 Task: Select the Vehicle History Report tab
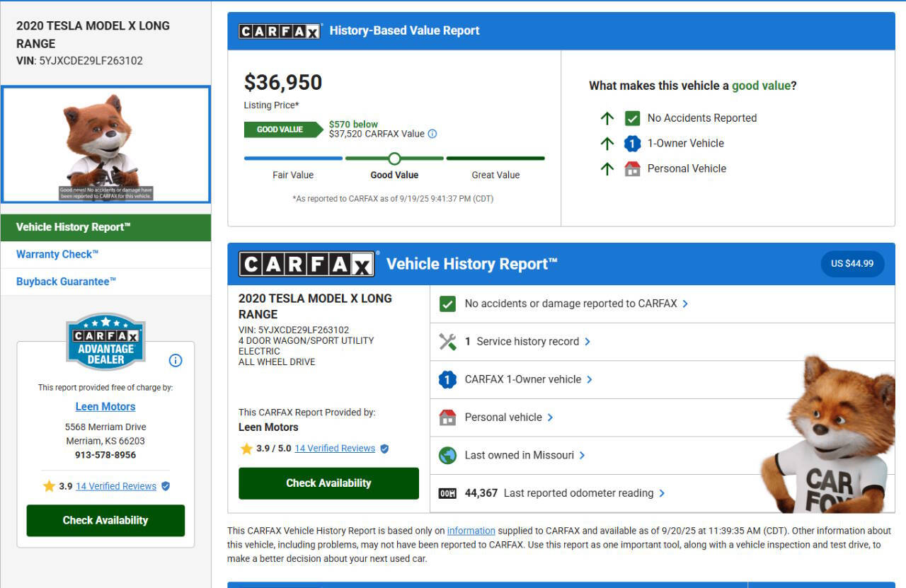tap(105, 227)
